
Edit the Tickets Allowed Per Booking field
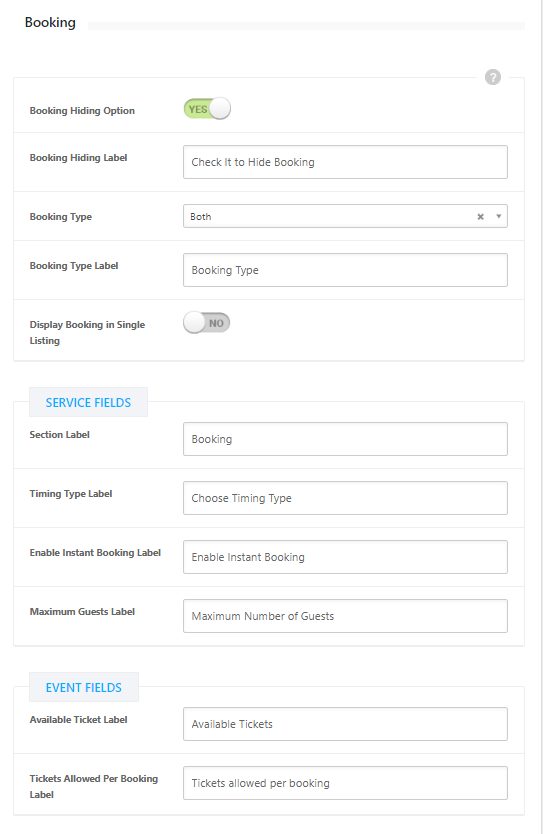(x=345, y=783)
